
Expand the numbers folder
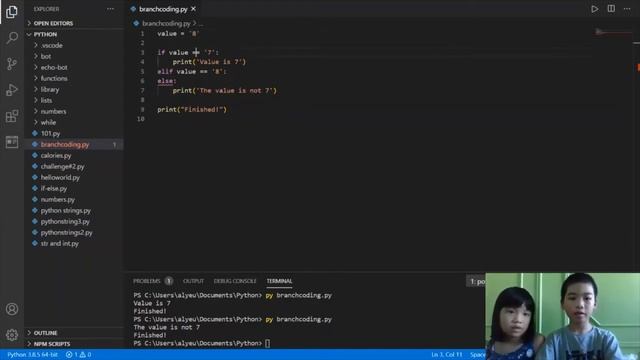click(x=74, y=111)
